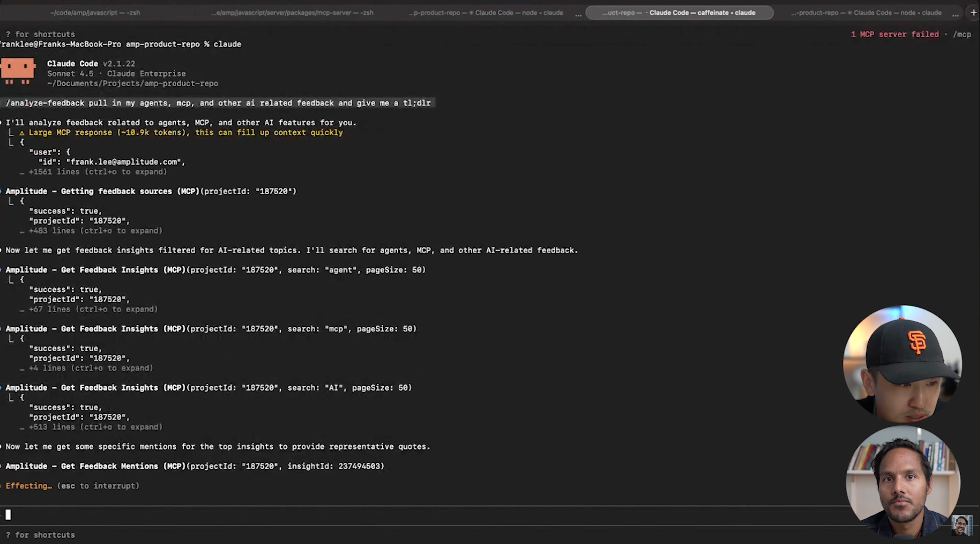The image size is (980, 544).
Task: Expand the +67 lines agent search output
Action: pos(93,309)
